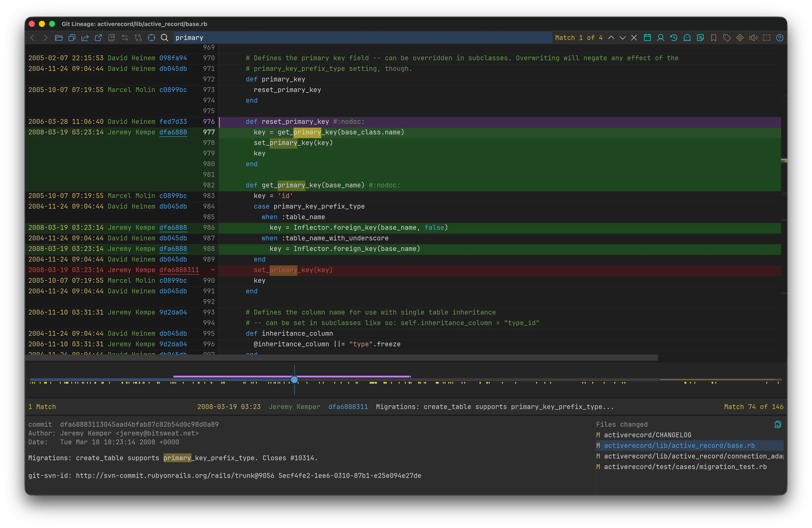
Task: Open a file with the folder icon
Action: [59, 38]
